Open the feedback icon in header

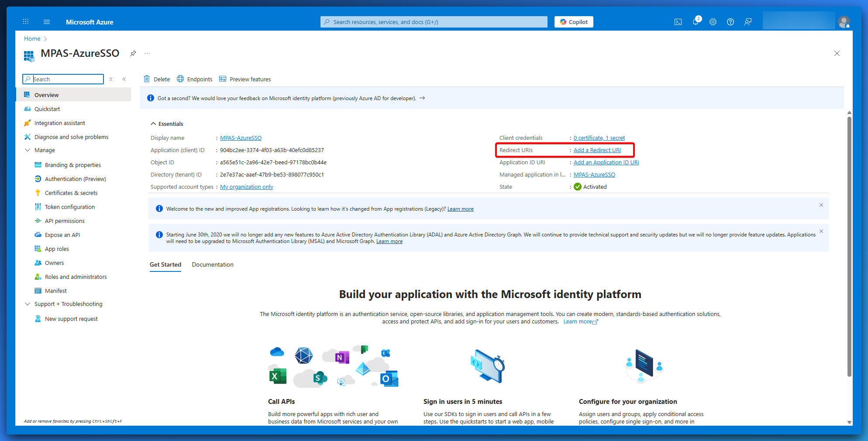748,22
